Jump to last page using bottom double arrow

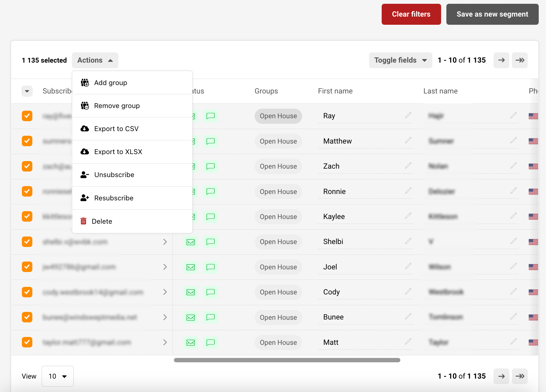coord(520,376)
